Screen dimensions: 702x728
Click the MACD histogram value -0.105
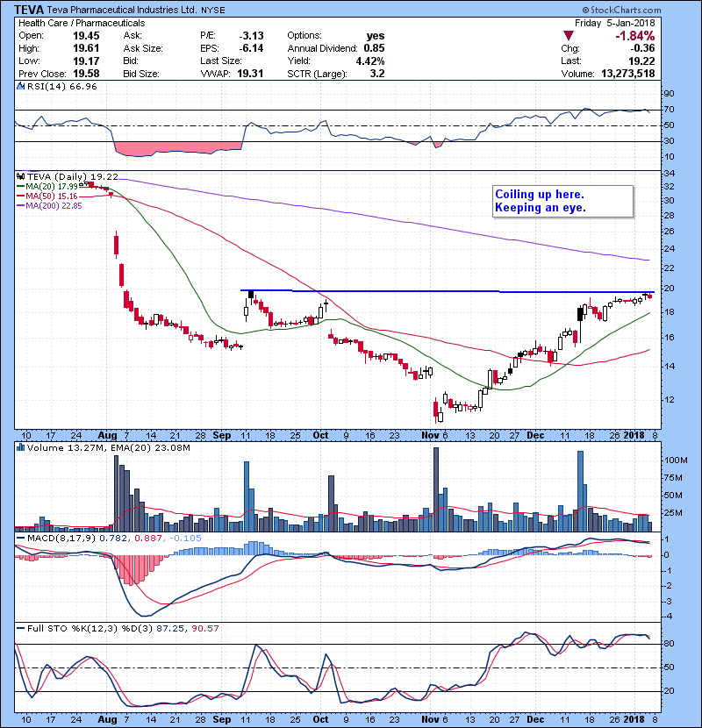click(185, 539)
